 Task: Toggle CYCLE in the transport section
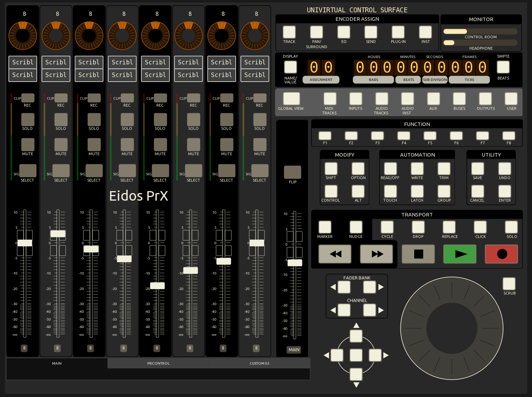click(x=387, y=227)
